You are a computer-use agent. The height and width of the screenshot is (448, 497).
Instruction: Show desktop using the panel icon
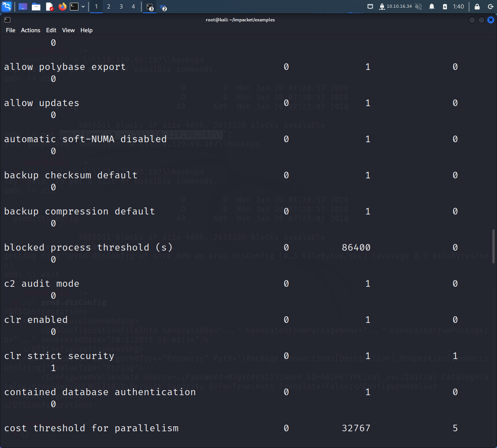(x=23, y=7)
